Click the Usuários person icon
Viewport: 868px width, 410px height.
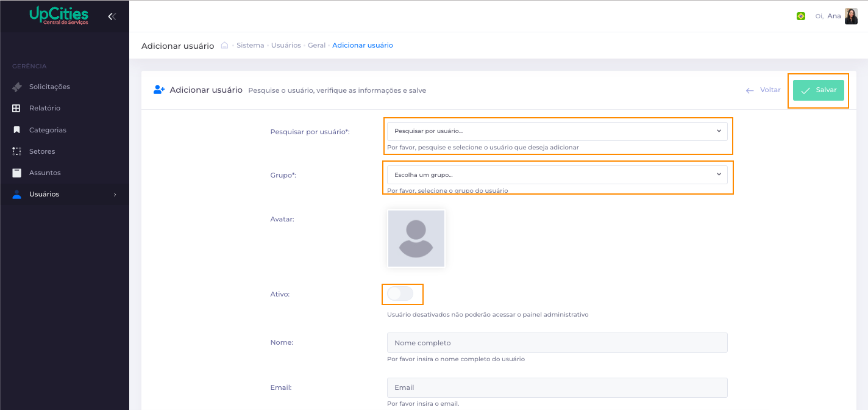click(16, 194)
